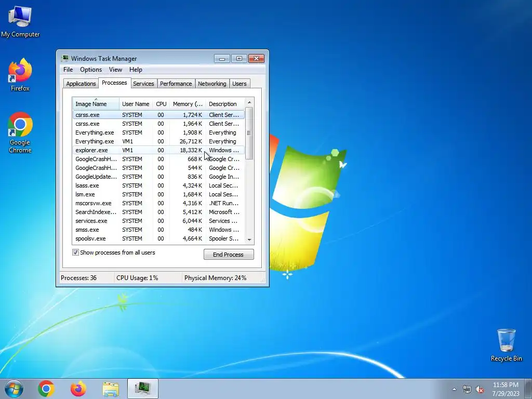The width and height of the screenshot is (532, 399).
Task: Select the GoogleUpdate... process
Action: click(158, 177)
